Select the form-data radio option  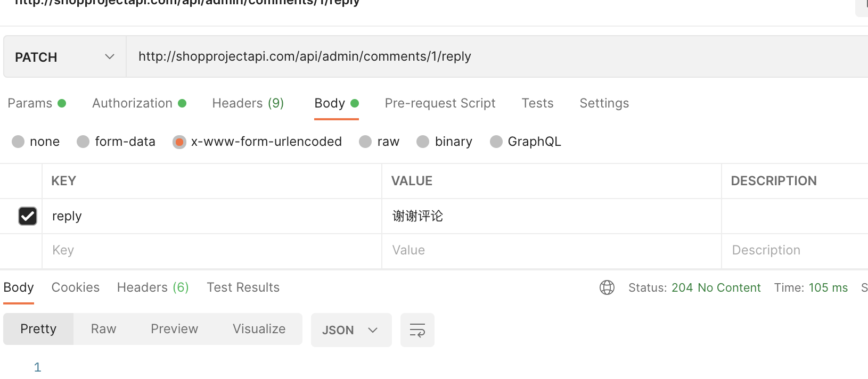[x=116, y=142]
